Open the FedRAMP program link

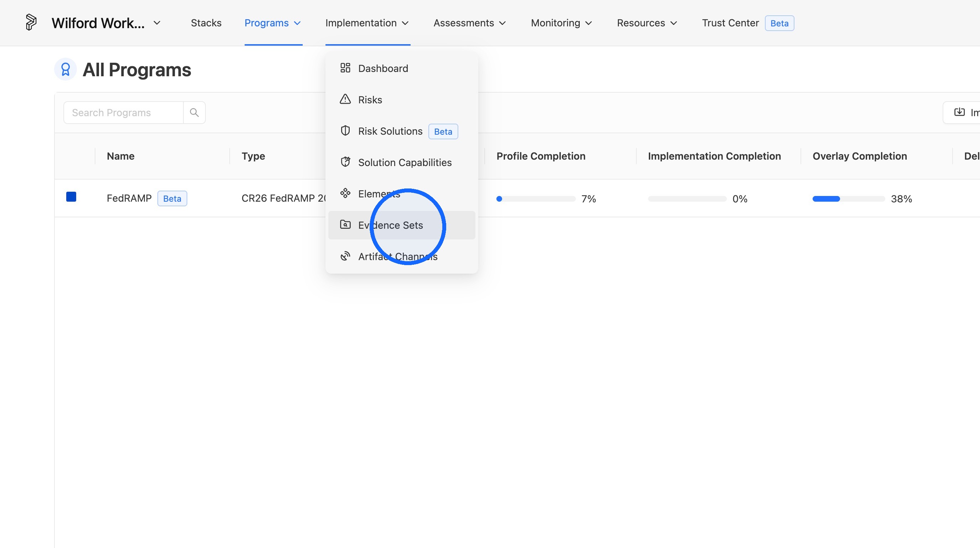(129, 198)
